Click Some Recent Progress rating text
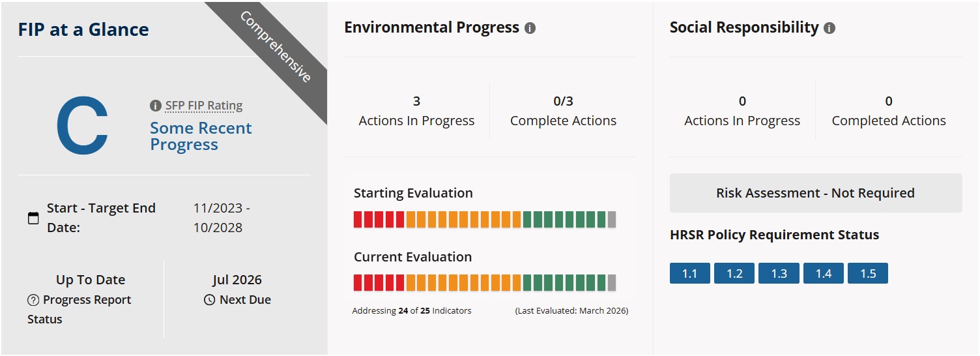 pyautogui.click(x=201, y=136)
